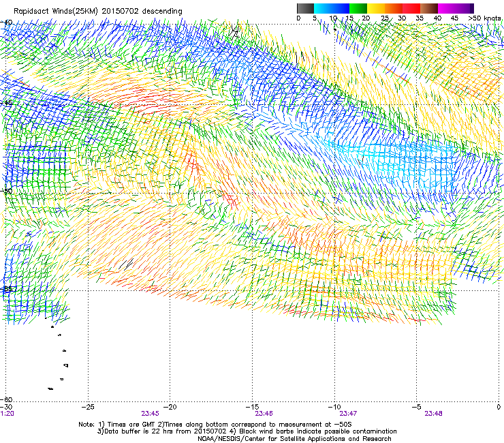504x443 pixels.
Task: Click the green 15-20 knots color segment
Action: tap(358, 8)
